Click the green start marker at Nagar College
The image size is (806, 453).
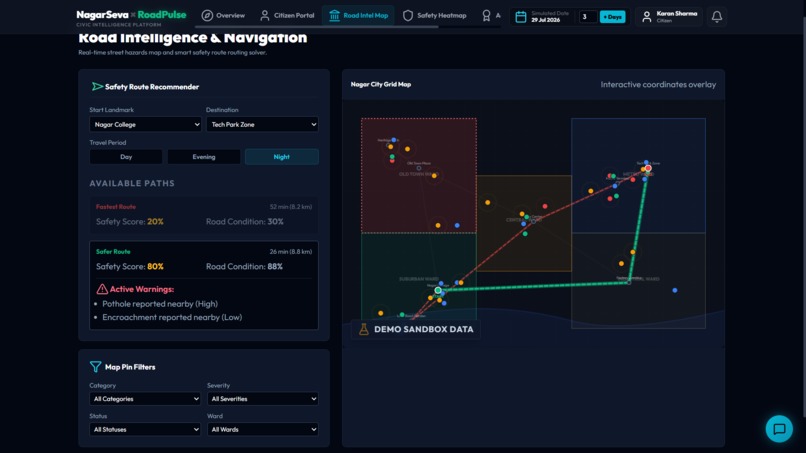[x=438, y=291]
